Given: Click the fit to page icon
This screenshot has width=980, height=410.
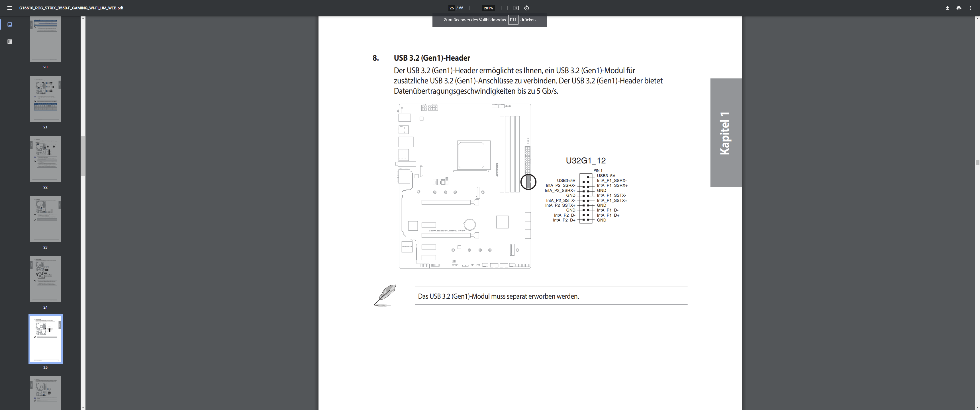Looking at the screenshot, I should [516, 8].
